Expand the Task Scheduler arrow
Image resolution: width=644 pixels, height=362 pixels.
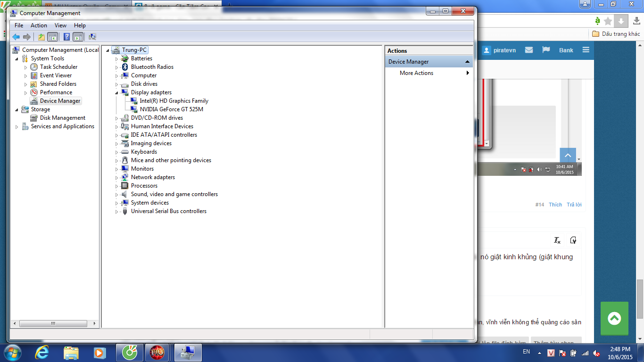(x=26, y=67)
